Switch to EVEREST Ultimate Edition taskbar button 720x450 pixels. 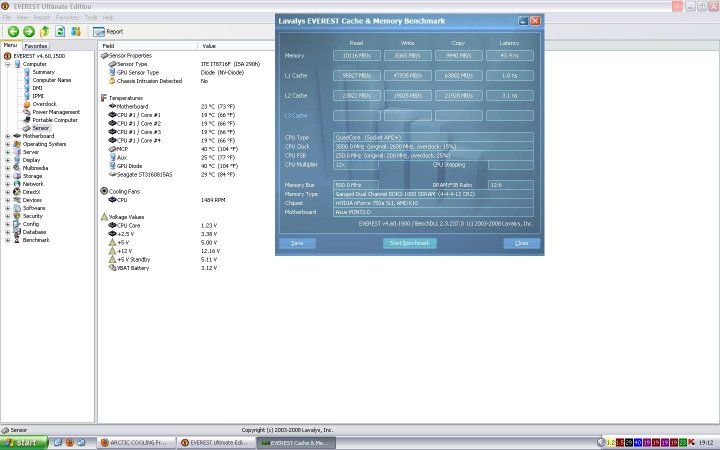(216, 443)
